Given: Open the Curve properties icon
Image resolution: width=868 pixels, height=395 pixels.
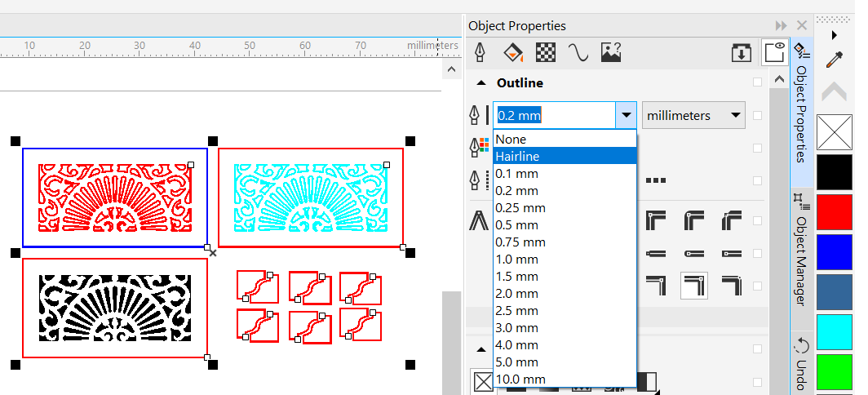Looking at the screenshot, I should (578, 53).
